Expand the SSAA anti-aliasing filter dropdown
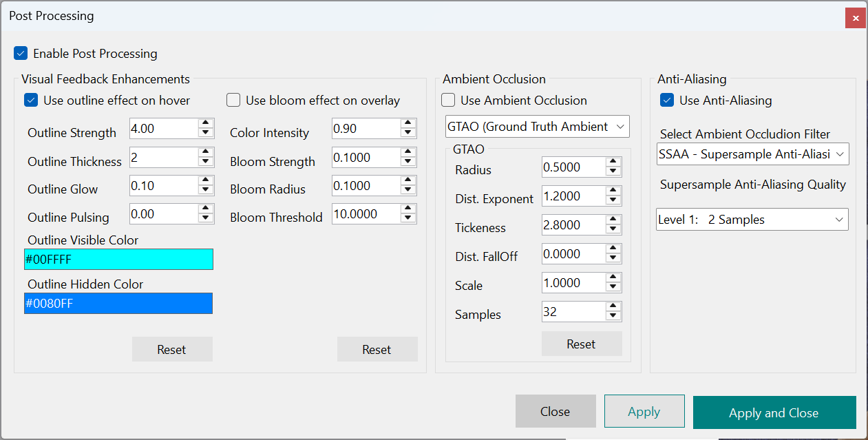The image size is (868, 440). coord(752,154)
